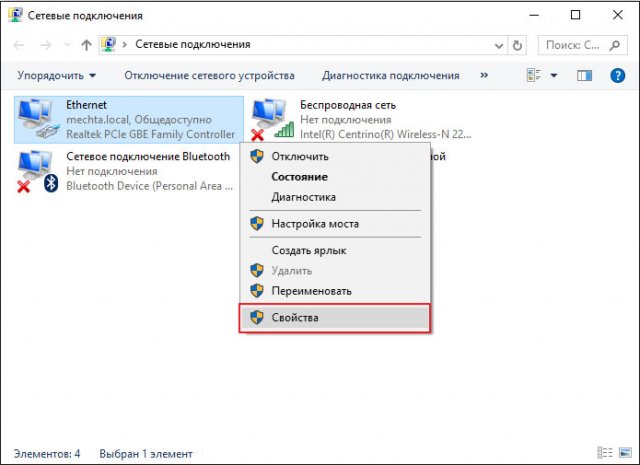Click Realtek PCIe GBE Family Controller text
The width and height of the screenshot is (640, 465).
pos(151,134)
